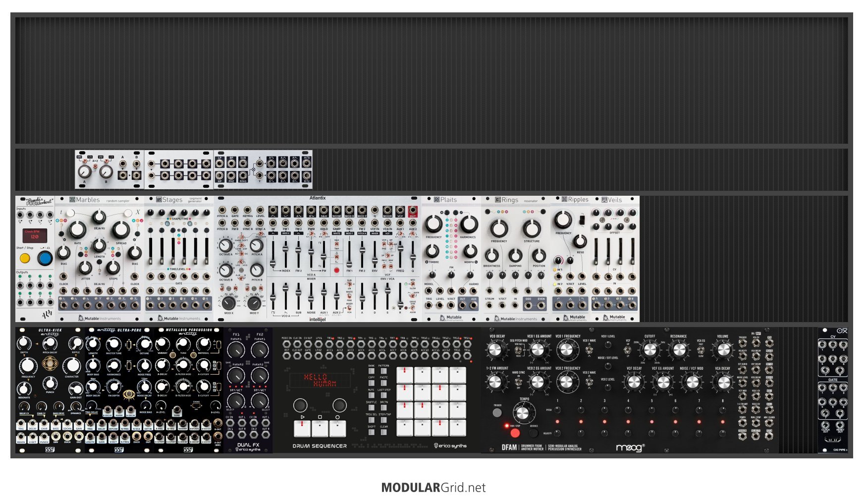Select the Spread knob on Marbles

(x=121, y=229)
